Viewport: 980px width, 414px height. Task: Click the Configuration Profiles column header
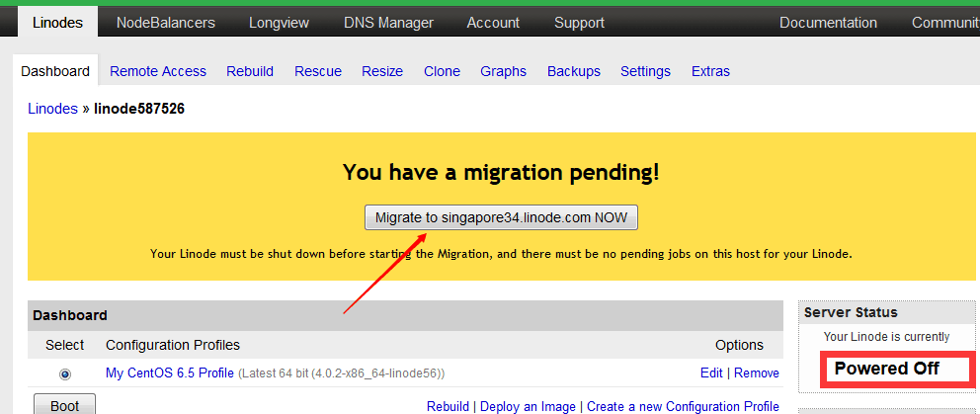coord(173,345)
